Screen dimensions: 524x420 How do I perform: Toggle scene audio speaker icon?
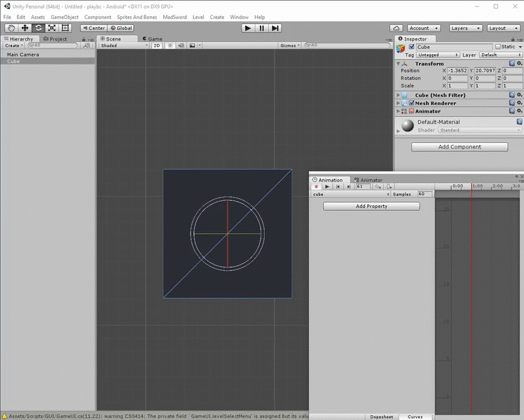point(181,45)
